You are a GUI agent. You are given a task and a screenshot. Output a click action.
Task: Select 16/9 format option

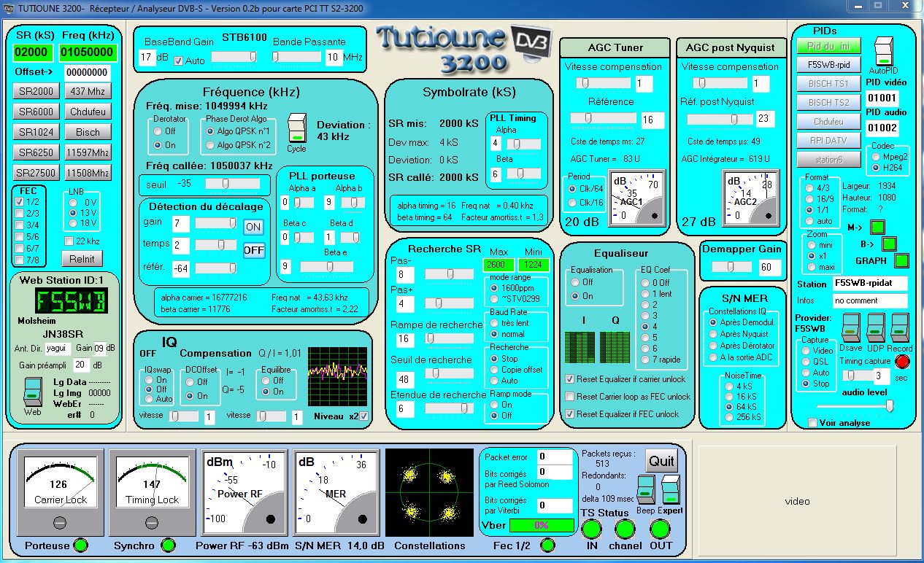click(809, 198)
